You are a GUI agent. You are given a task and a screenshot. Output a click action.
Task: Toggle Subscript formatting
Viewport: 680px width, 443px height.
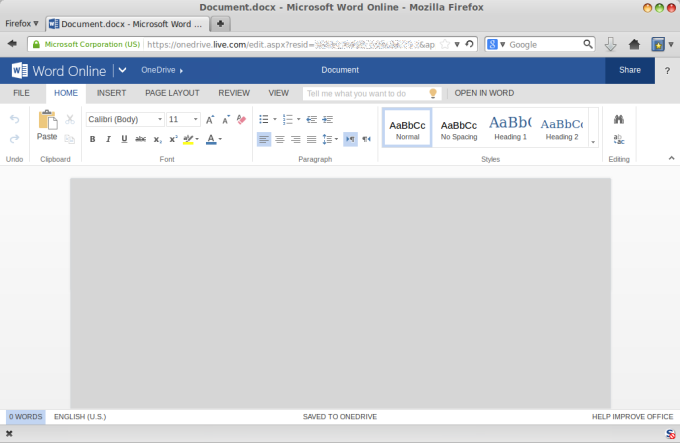click(x=157, y=139)
